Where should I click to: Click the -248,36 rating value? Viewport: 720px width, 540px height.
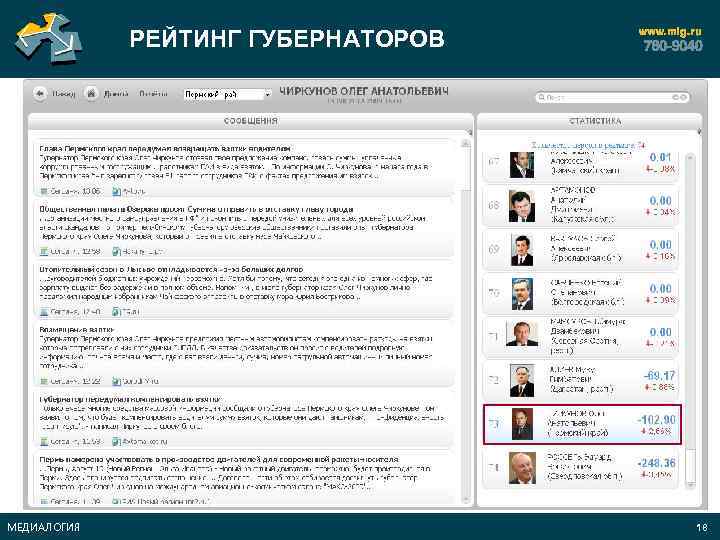coord(657,463)
